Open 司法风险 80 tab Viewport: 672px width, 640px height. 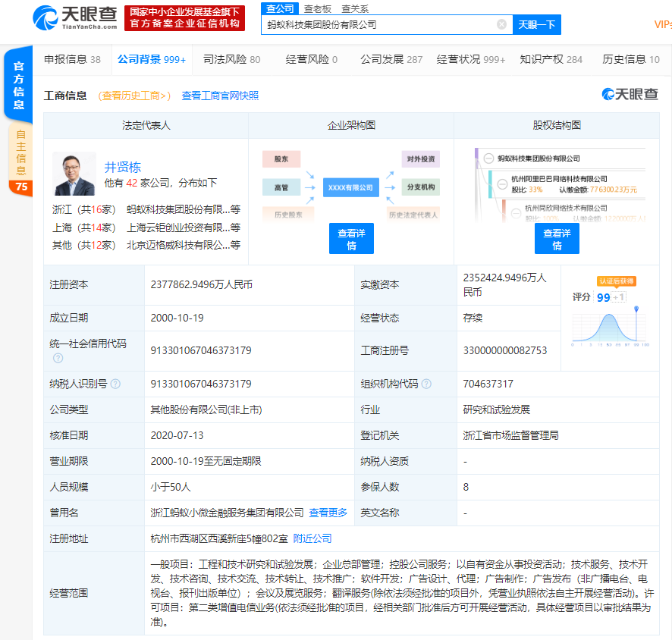232,60
